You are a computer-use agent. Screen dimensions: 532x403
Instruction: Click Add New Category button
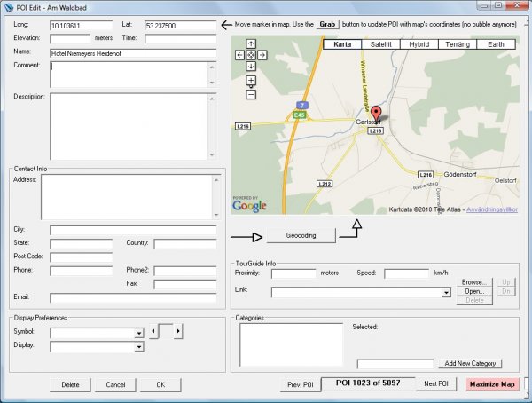470,364
